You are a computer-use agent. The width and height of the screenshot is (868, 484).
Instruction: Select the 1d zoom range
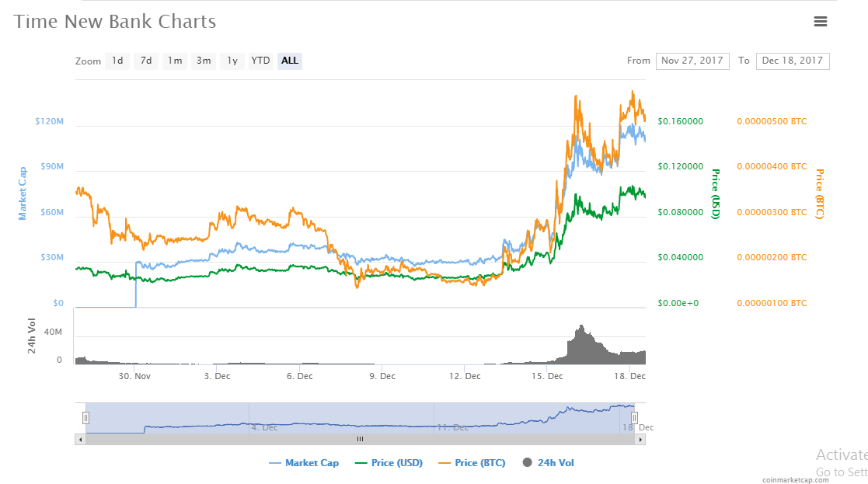pyautogui.click(x=117, y=61)
